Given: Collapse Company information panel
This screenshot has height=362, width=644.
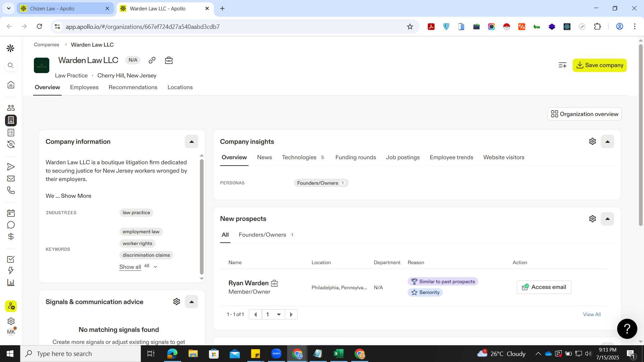Looking at the screenshot, I should click(192, 141).
